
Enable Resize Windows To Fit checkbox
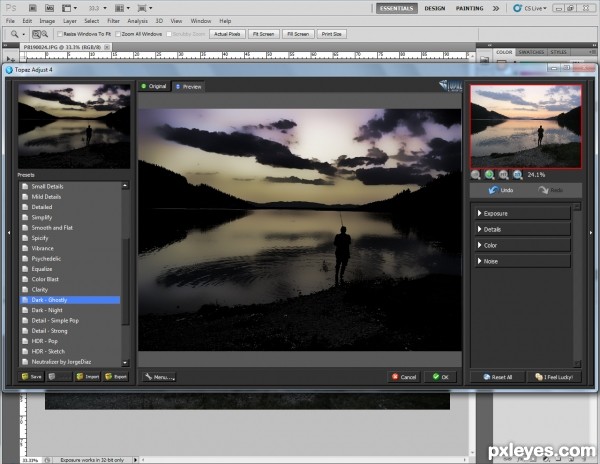tap(60, 34)
